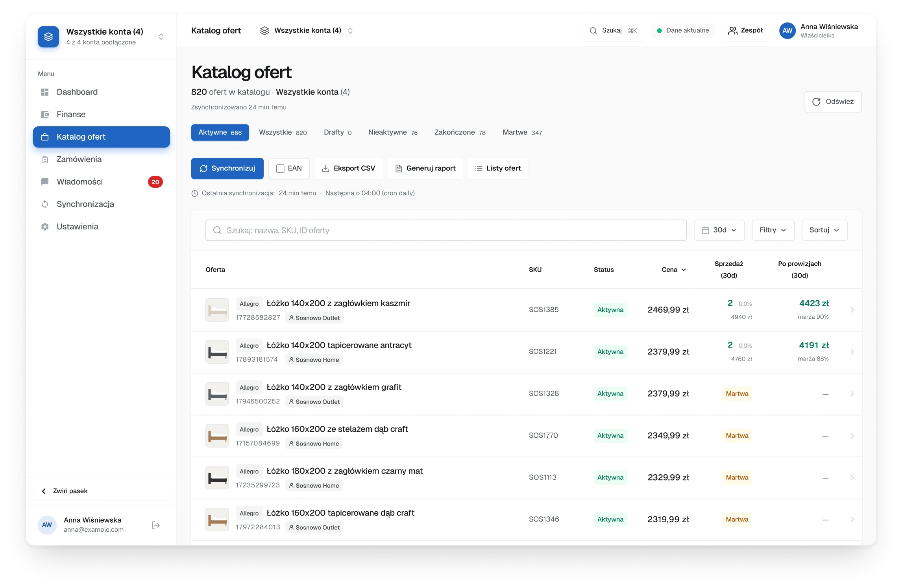
Task: Click thumbnail of Łóżko ze stelażem dąb craft
Action: [217, 436]
